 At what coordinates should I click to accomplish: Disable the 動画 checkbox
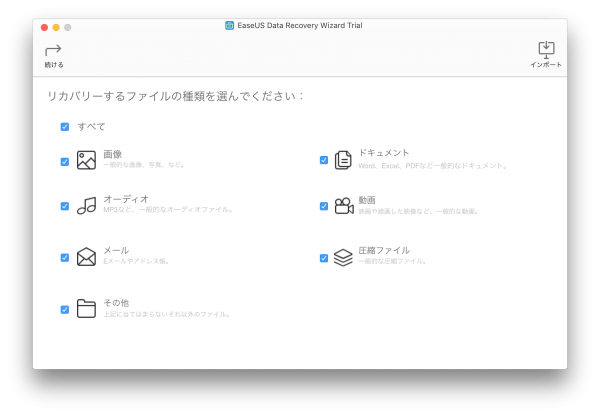coord(324,206)
